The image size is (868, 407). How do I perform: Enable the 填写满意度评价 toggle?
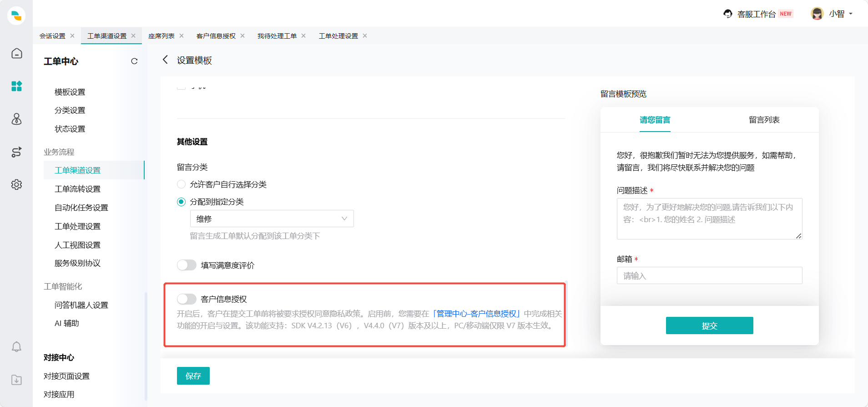click(x=187, y=265)
